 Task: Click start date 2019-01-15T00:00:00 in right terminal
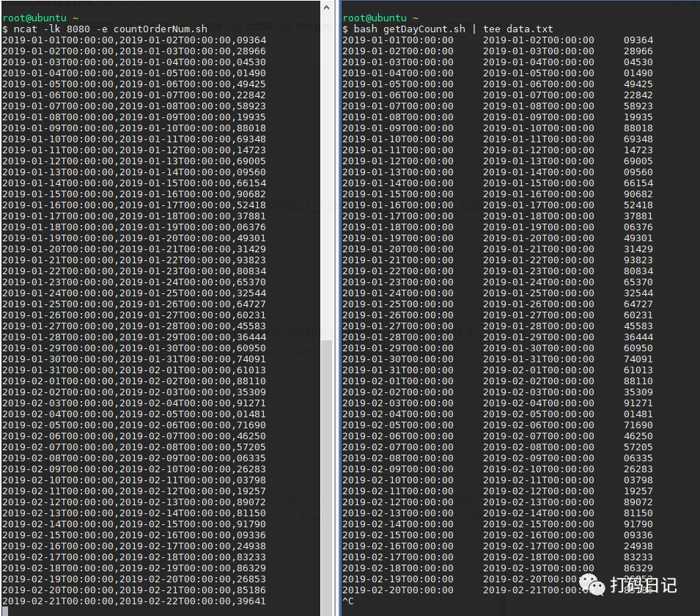pyautogui.click(x=398, y=194)
